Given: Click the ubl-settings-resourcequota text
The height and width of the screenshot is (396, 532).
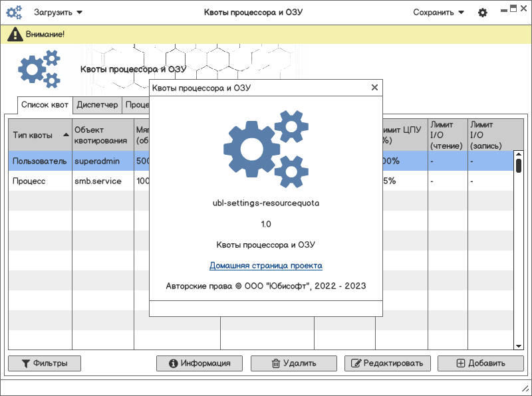Looking at the screenshot, I should coord(265,203).
